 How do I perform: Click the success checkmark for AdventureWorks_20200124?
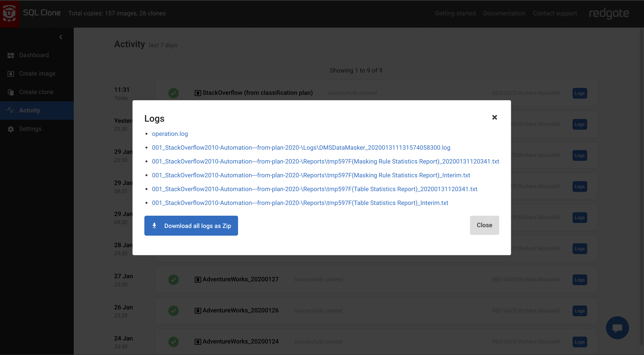pos(173,342)
